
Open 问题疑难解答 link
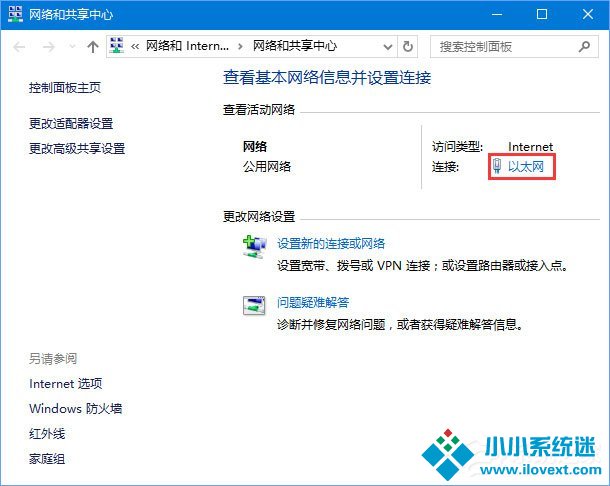pos(313,302)
